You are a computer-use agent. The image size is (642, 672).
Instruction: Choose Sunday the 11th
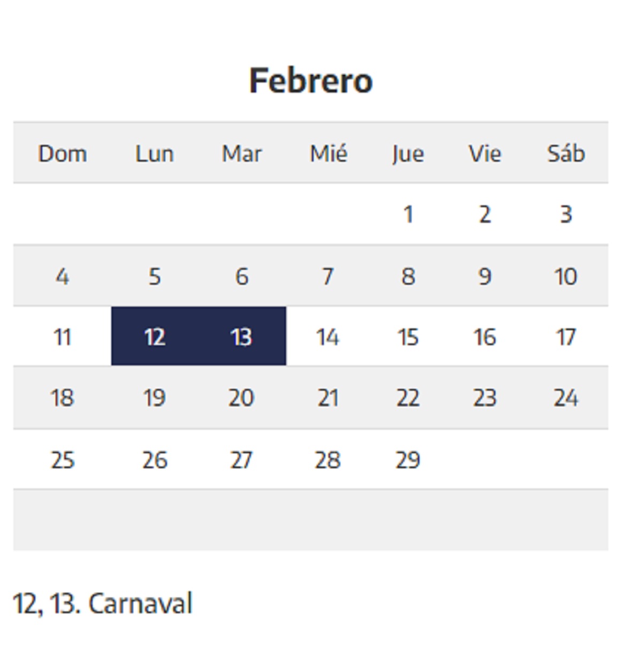point(63,337)
